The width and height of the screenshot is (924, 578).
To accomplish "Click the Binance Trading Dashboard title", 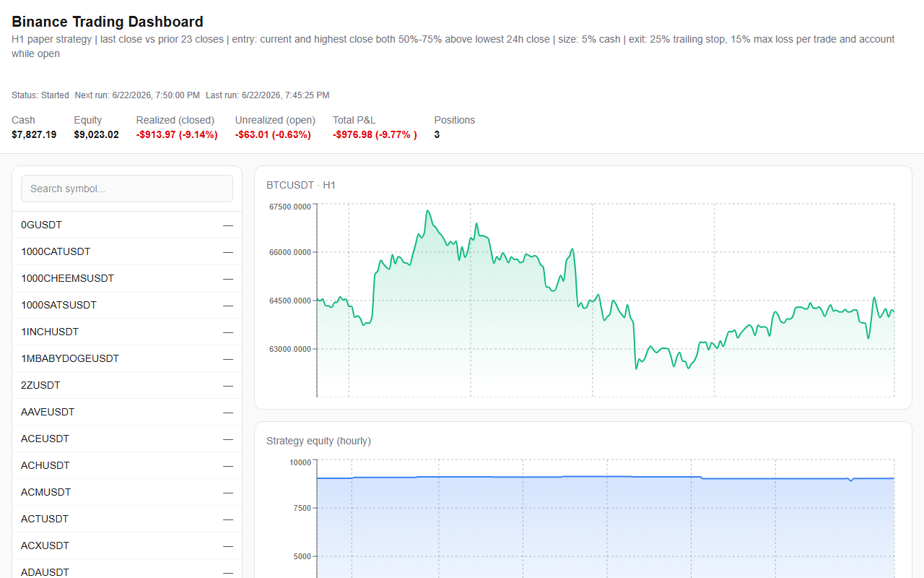I will (x=108, y=22).
